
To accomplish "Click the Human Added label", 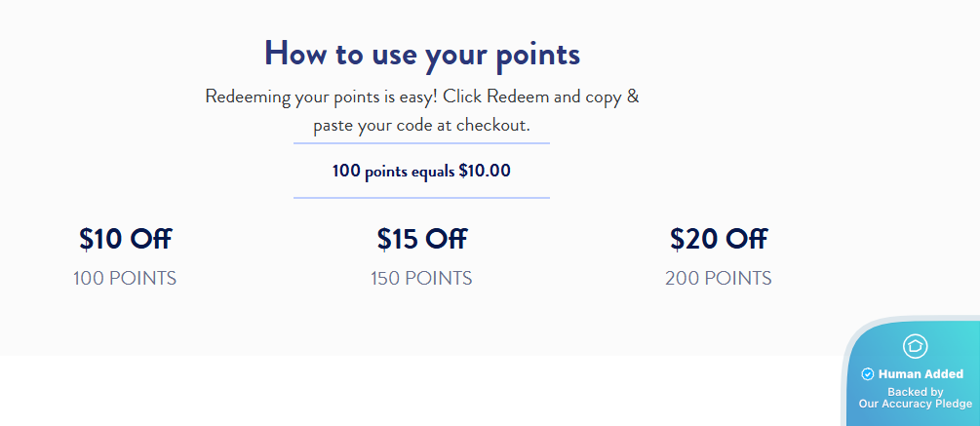I will (x=921, y=374).
